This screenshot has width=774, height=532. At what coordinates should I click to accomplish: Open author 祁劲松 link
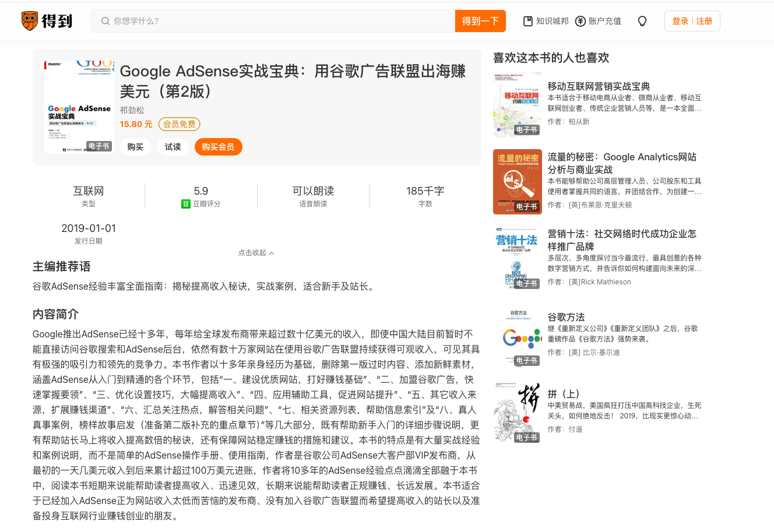click(132, 110)
